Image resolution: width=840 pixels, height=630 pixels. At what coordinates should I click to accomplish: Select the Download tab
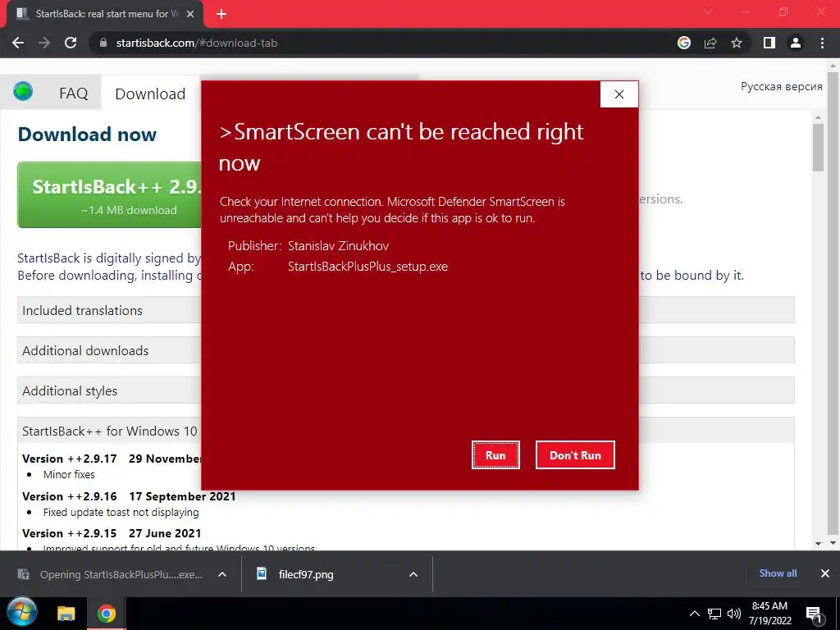point(151,94)
